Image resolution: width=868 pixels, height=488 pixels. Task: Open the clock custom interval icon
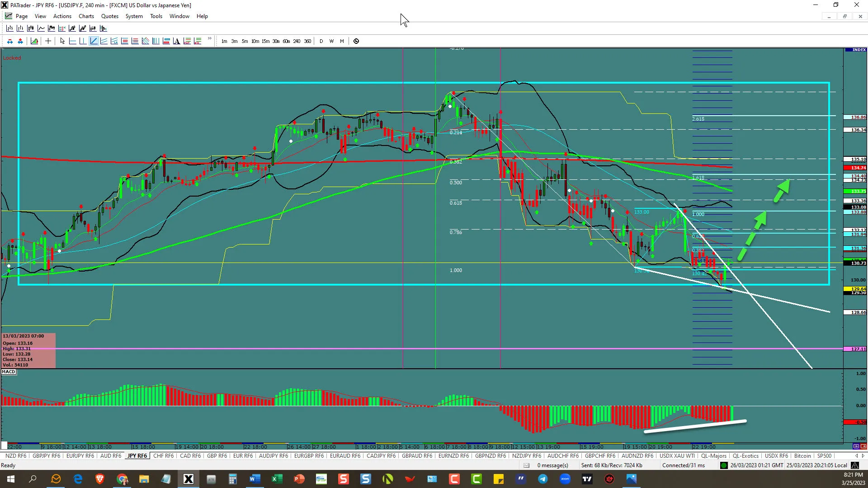point(356,41)
